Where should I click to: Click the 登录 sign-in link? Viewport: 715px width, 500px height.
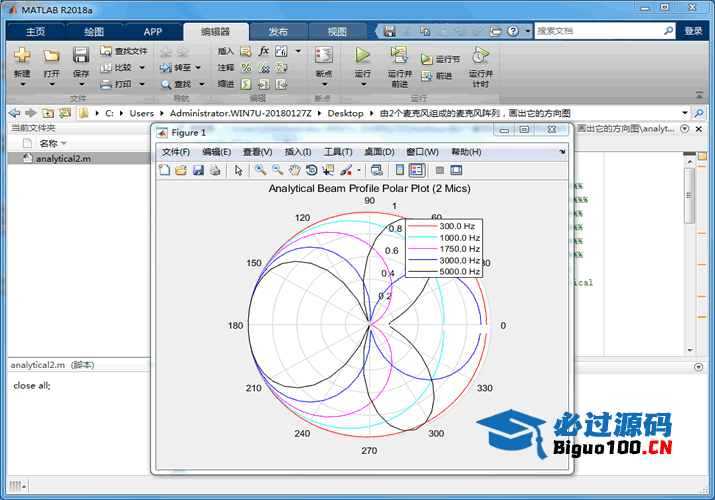click(x=693, y=31)
